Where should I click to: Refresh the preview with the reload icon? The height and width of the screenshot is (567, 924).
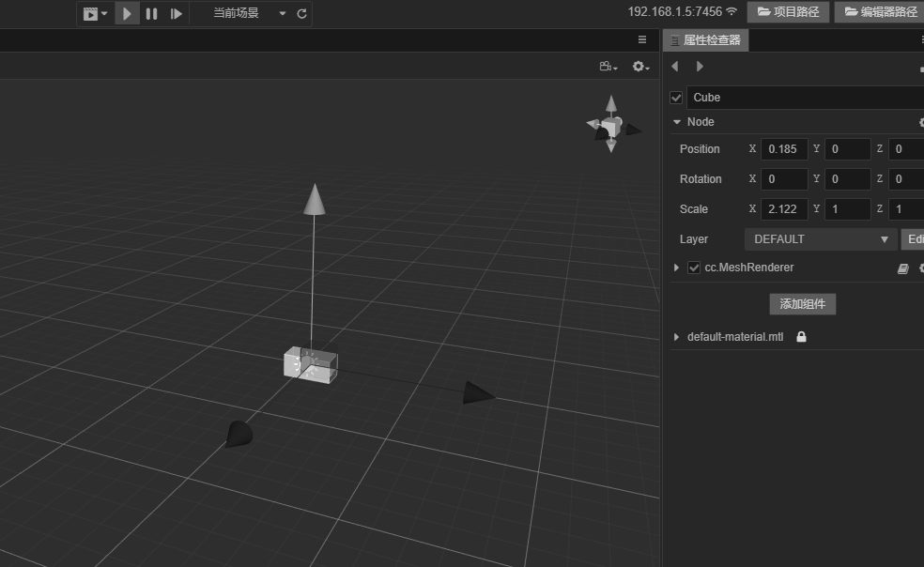click(x=301, y=13)
